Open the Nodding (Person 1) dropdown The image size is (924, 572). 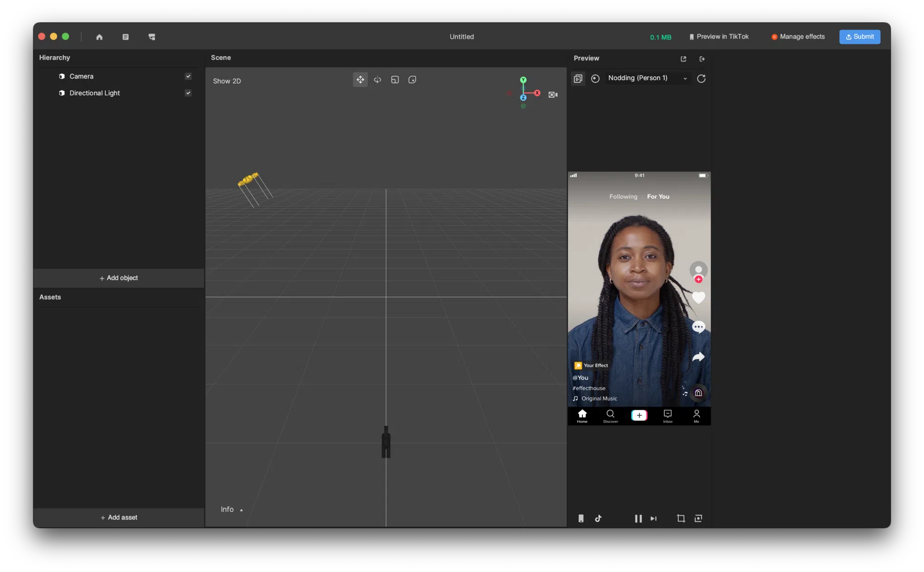pyautogui.click(x=648, y=78)
